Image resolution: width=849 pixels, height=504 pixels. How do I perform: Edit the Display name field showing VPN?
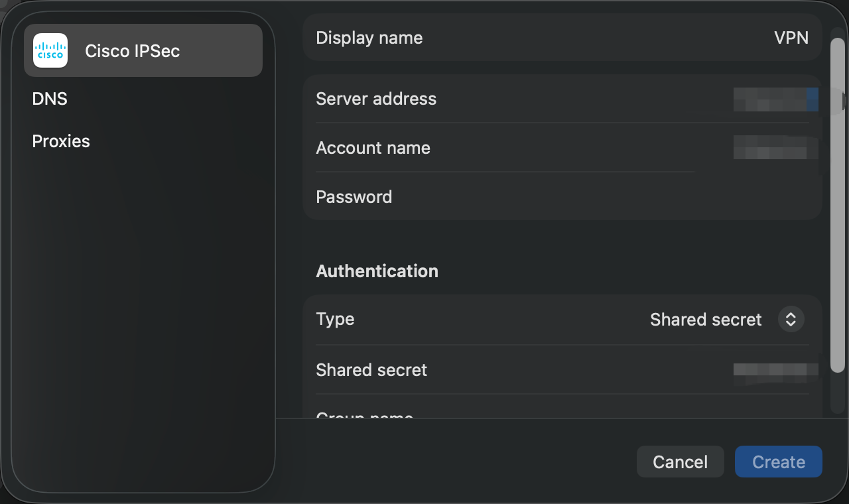[x=791, y=38]
